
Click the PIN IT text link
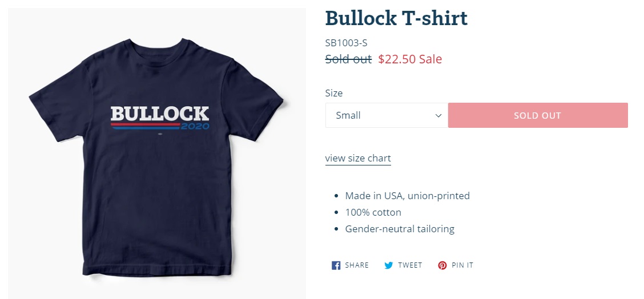(x=462, y=265)
